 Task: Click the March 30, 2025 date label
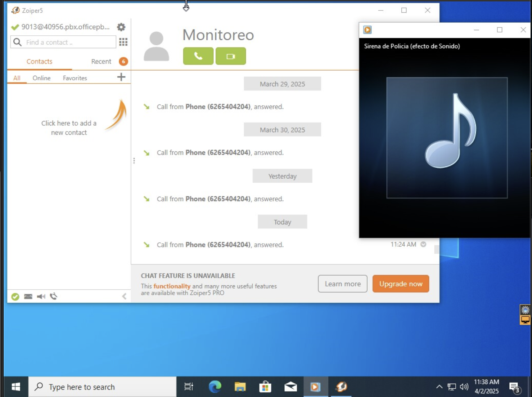pos(282,130)
